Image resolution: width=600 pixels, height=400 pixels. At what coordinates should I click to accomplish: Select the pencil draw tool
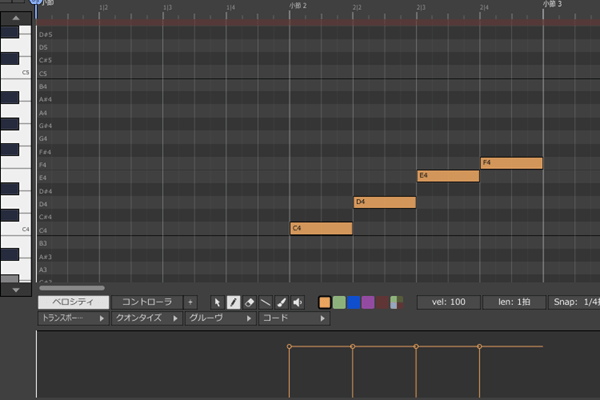[233, 302]
